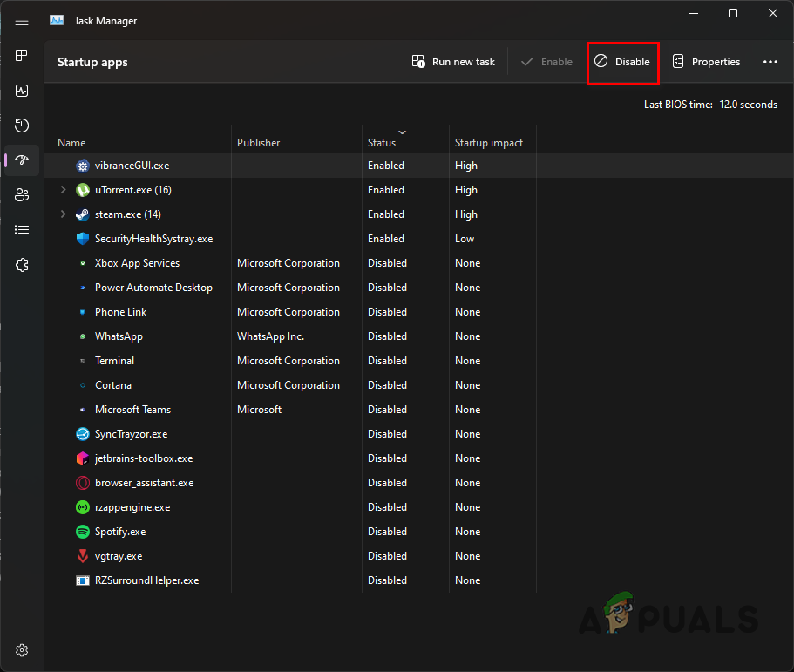Open the App history page icon

21,125
